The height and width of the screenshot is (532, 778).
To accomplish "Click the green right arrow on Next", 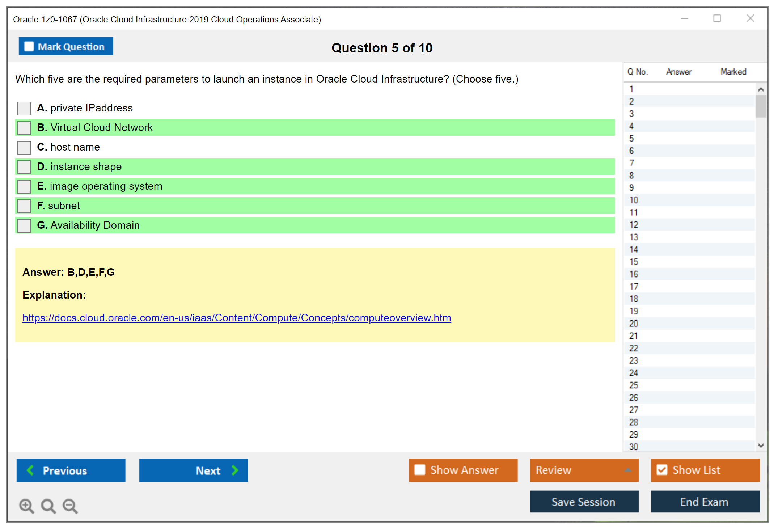I will [235, 470].
